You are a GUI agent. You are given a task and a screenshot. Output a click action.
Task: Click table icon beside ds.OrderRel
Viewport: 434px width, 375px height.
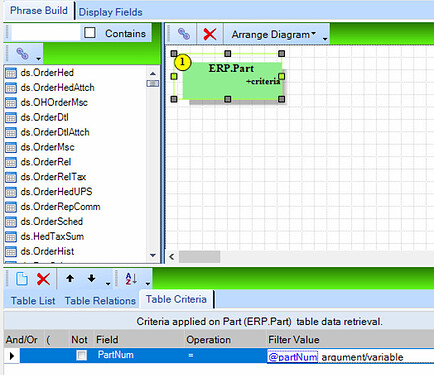pyautogui.click(x=11, y=162)
